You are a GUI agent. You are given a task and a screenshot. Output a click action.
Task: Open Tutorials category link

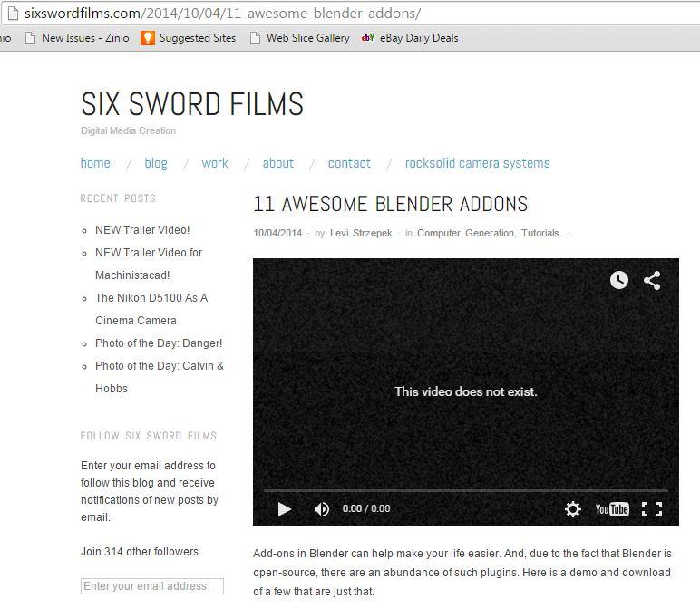coord(540,233)
